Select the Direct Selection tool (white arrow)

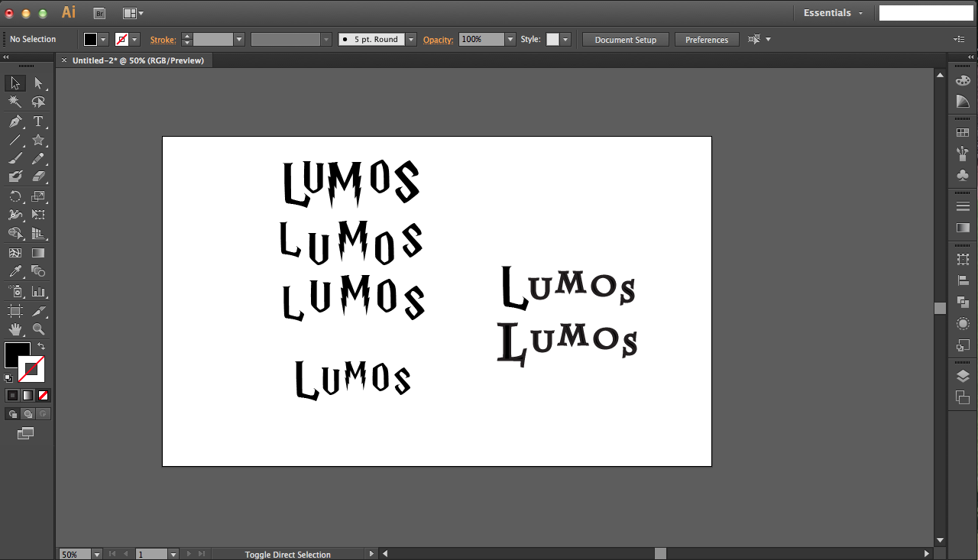coord(38,83)
